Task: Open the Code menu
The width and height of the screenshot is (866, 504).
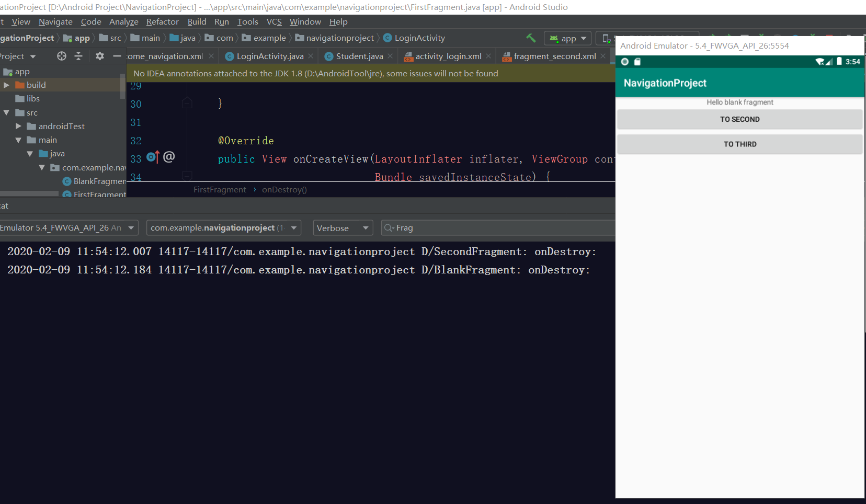Action: click(x=91, y=21)
